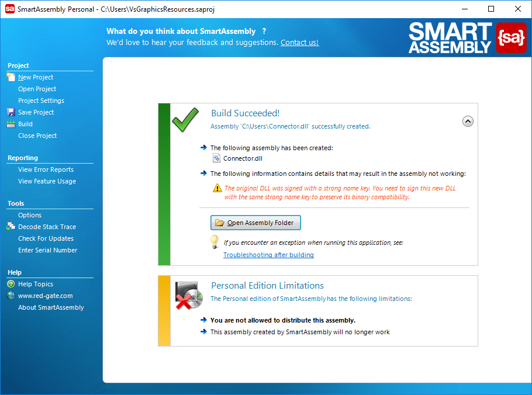Open the New Project link

(36, 77)
